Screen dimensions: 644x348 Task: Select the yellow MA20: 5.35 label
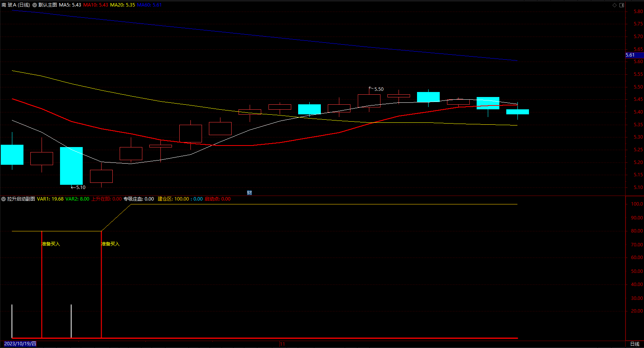point(123,5)
